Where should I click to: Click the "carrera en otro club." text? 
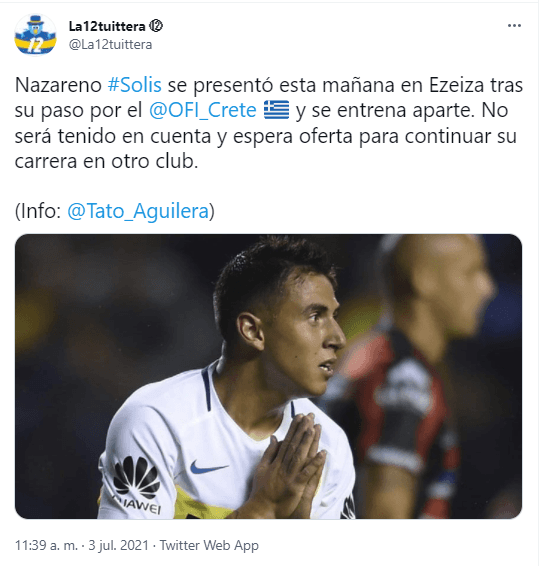point(107,161)
